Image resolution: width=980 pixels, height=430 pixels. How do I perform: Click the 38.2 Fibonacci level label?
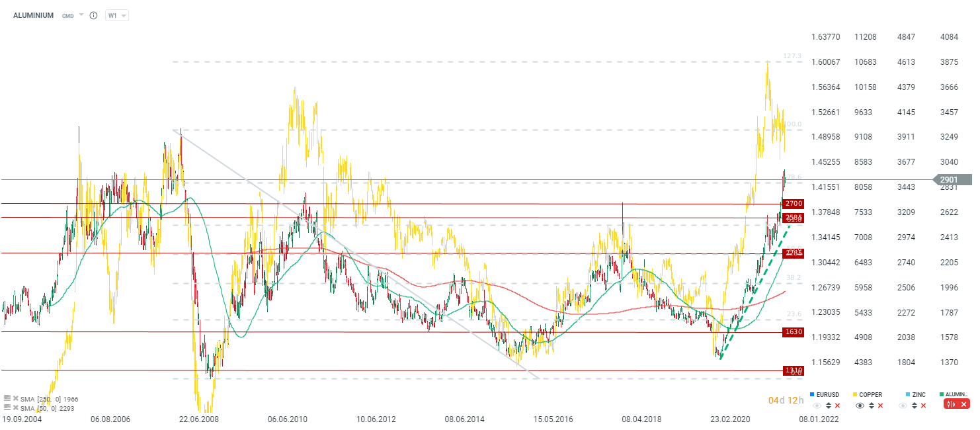pyautogui.click(x=794, y=278)
